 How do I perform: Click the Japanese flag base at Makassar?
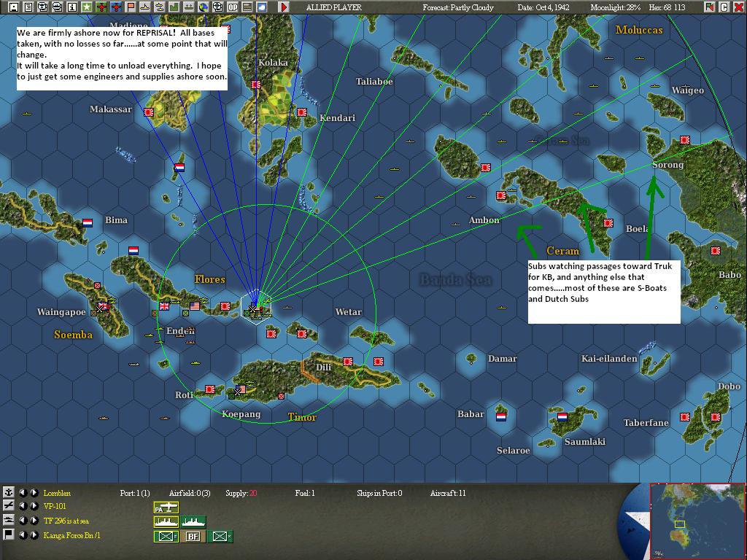[x=149, y=112]
